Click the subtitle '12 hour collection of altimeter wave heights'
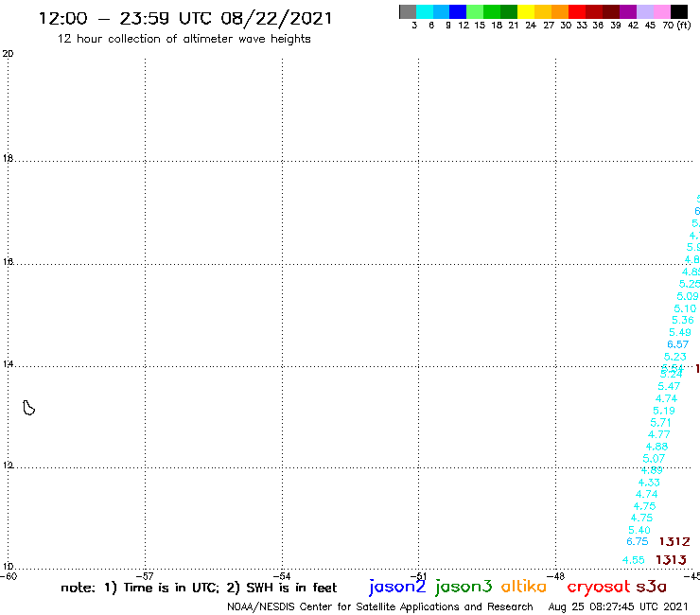 coord(184,39)
